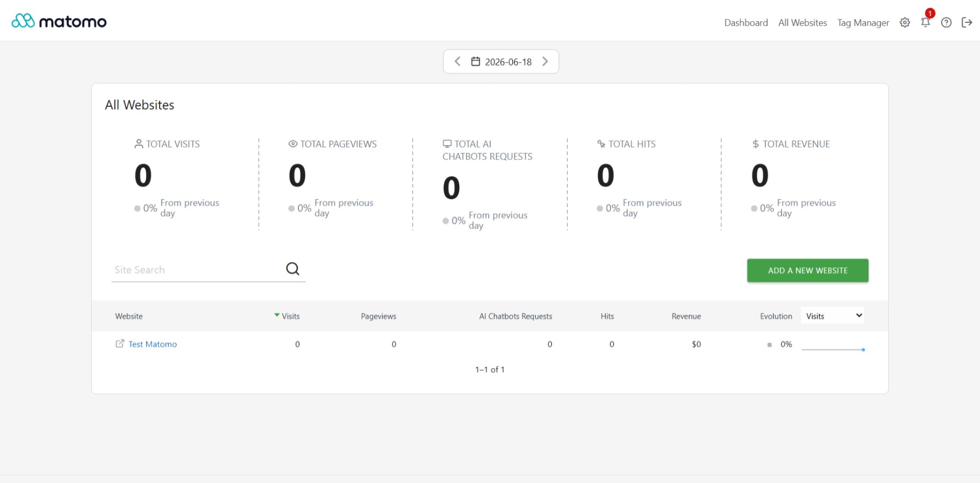Click the 0% evolution value for Test Matomo

[786, 344]
